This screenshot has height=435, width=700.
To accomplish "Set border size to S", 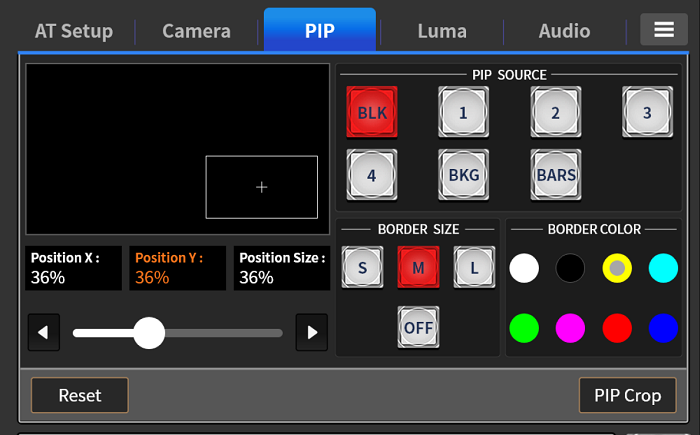I will (361, 267).
